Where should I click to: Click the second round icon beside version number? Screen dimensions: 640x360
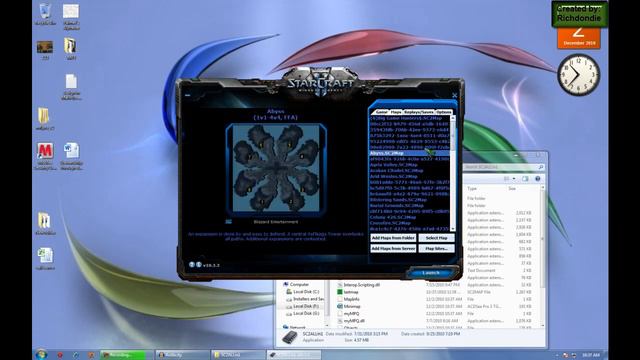click(198, 264)
